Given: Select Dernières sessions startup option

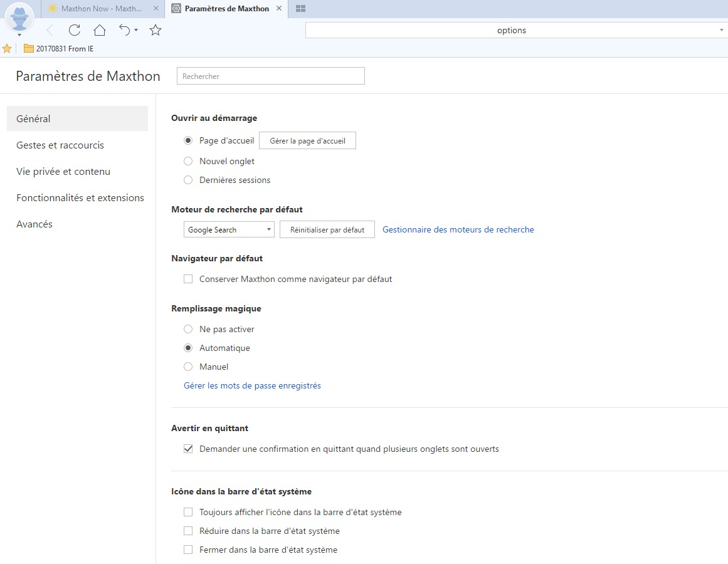Looking at the screenshot, I should point(188,180).
